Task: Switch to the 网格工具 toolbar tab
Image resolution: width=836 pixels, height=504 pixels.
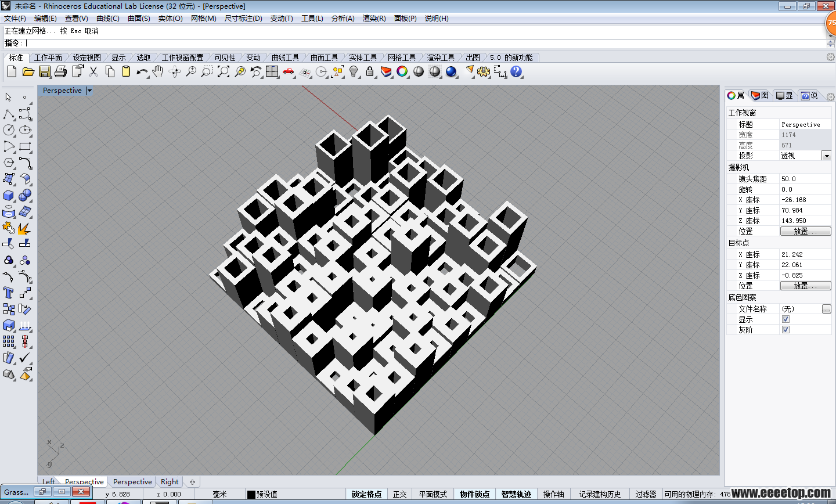Action: [x=402, y=57]
